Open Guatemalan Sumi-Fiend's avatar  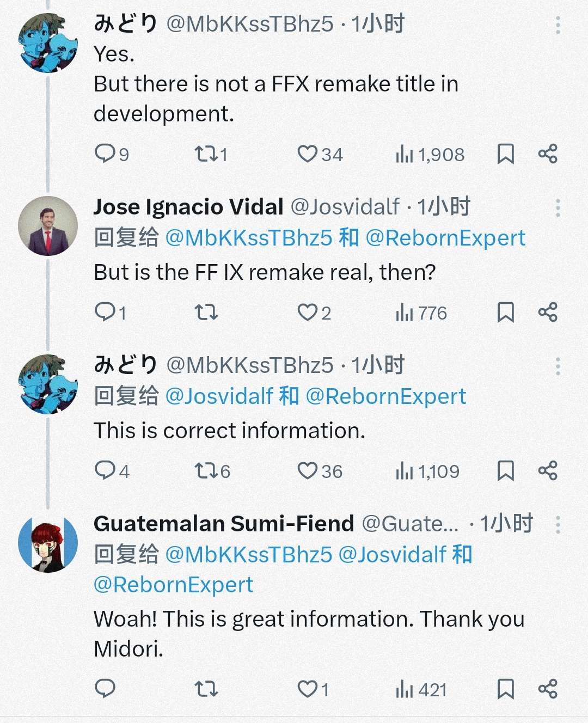click(x=48, y=543)
